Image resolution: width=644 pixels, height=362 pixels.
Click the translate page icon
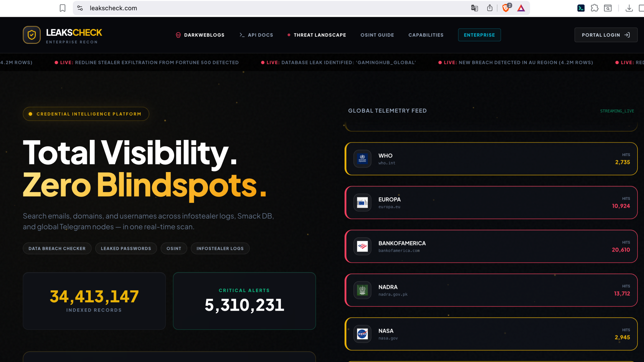click(x=474, y=8)
